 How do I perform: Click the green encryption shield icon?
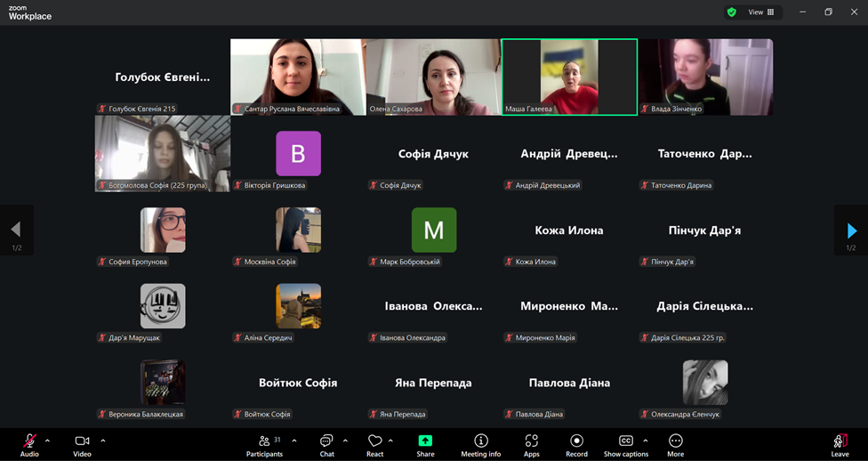coord(732,12)
